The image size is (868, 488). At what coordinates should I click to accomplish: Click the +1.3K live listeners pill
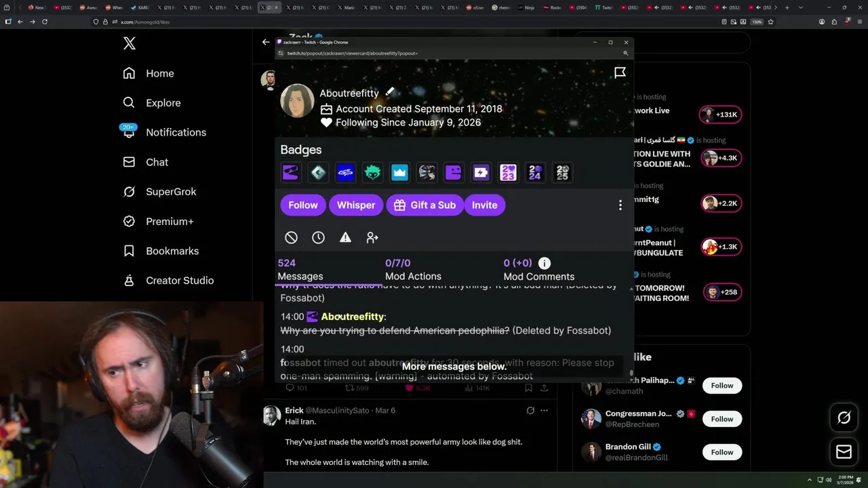(x=720, y=247)
